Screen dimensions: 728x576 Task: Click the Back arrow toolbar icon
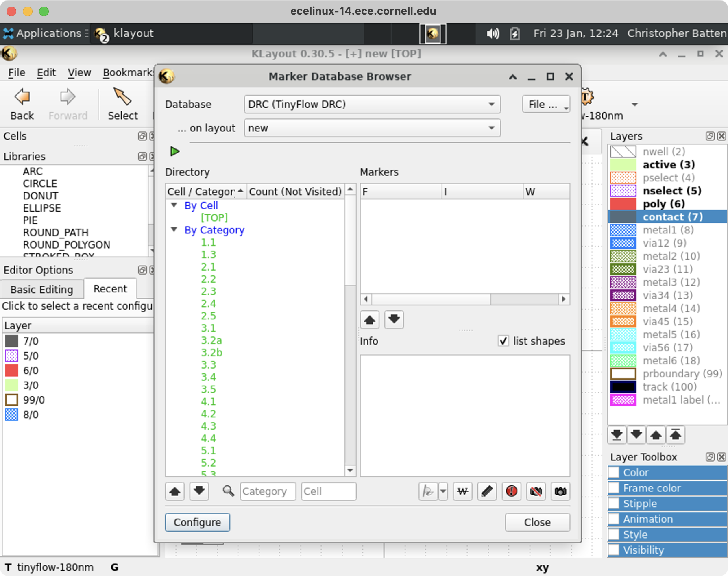[x=22, y=97]
